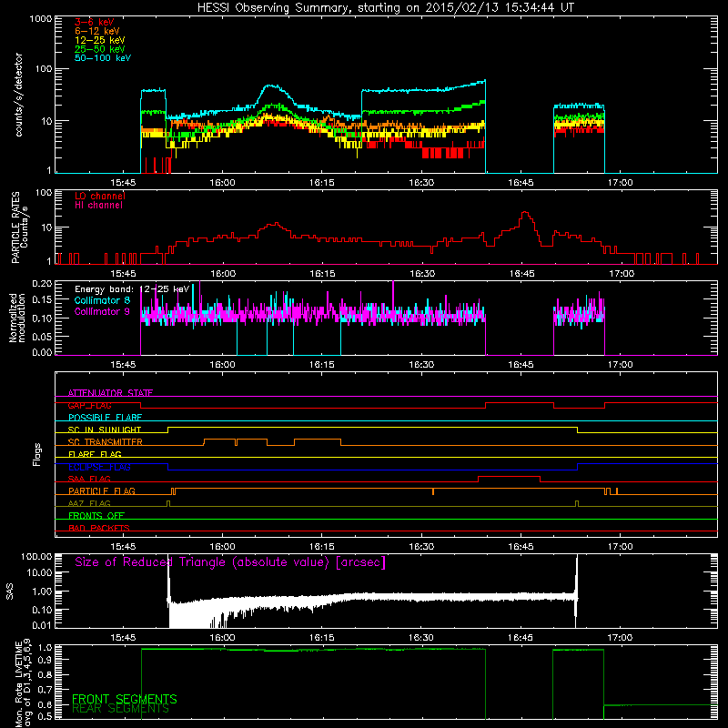Click the SC_IN_SUNLIGHT flag label
Viewport: 728px width, 728px height.
tap(105, 430)
